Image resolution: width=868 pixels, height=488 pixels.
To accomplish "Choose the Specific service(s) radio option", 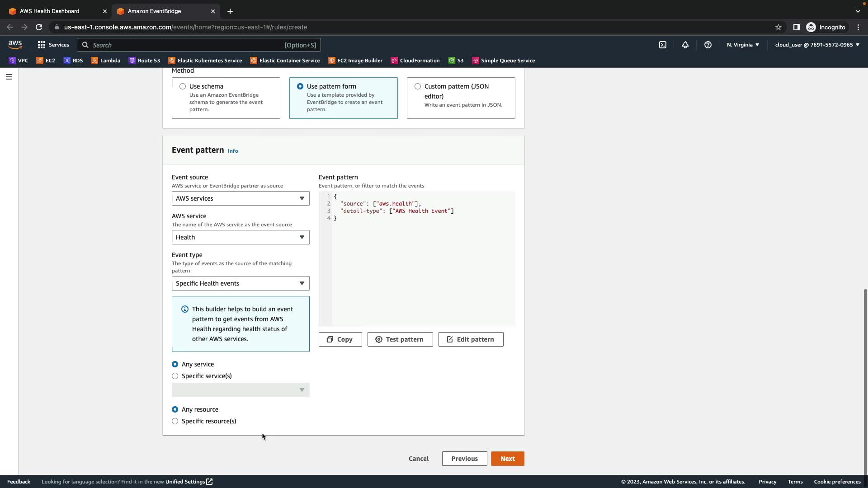I will click(x=175, y=376).
